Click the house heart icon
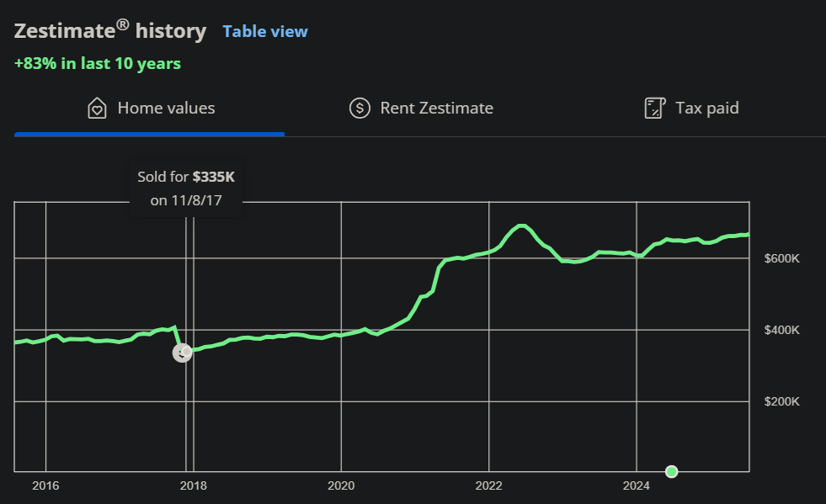The image size is (826, 504). tap(97, 109)
